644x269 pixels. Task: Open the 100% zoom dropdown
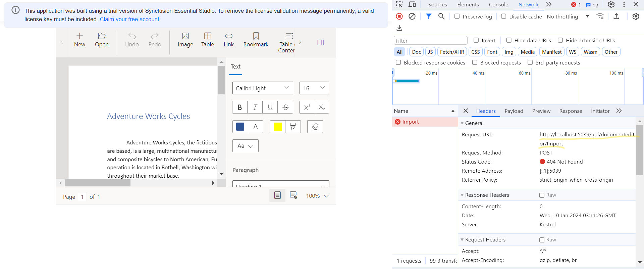317,196
